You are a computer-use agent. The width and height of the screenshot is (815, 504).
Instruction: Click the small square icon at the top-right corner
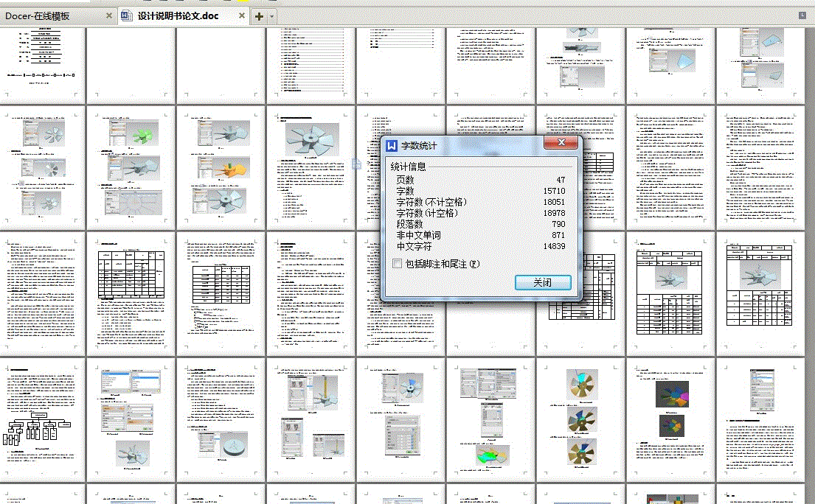[802, 15]
